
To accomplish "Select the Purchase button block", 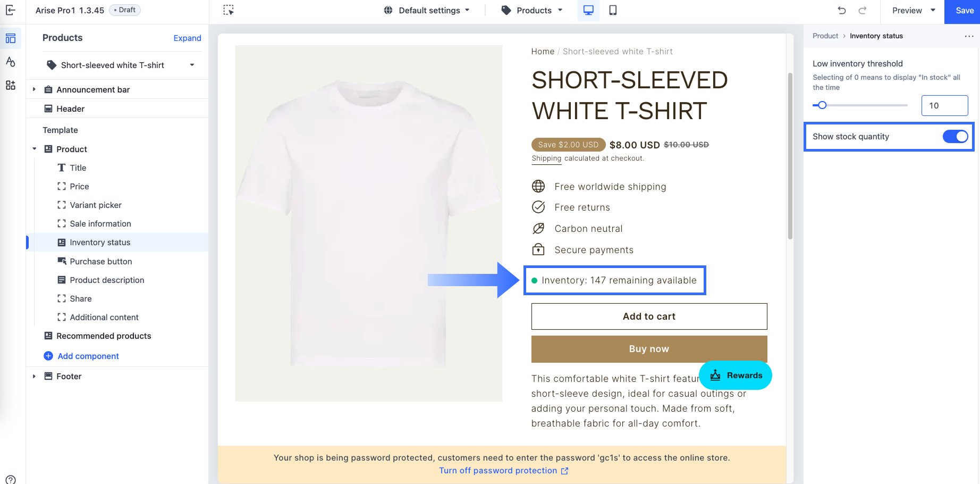I will point(101,261).
